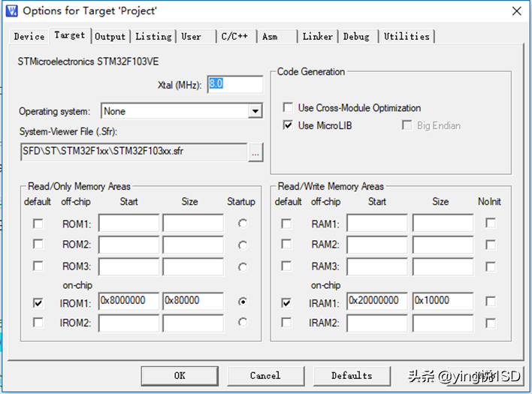Click the Xtal (MHz) input field

[x=235, y=84]
